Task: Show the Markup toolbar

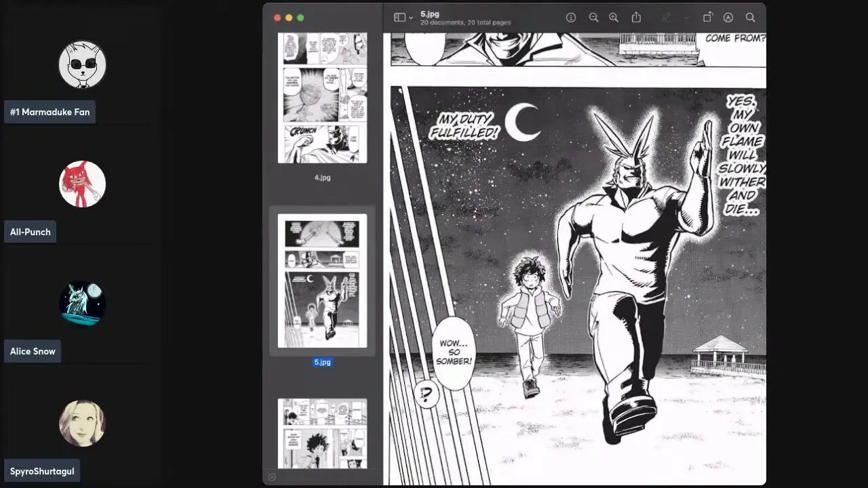Action: pos(728,18)
